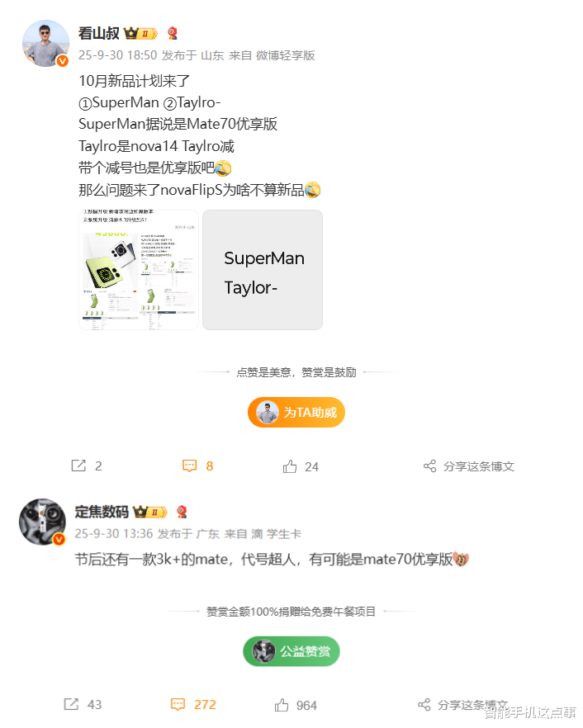This screenshot has height=728, width=583.
Task: Click repost icon showing 43 reposts
Action: coord(71,704)
